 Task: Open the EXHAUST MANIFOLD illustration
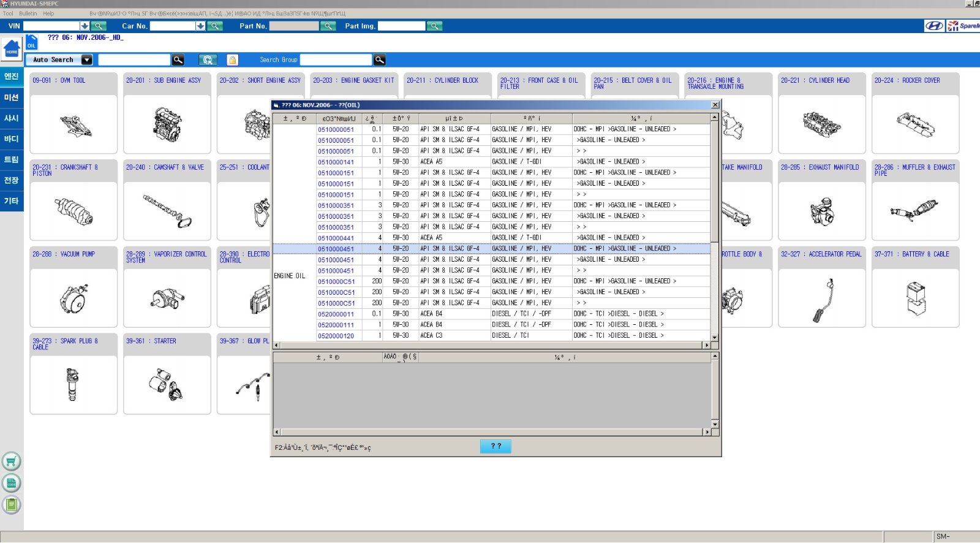pos(821,211)
